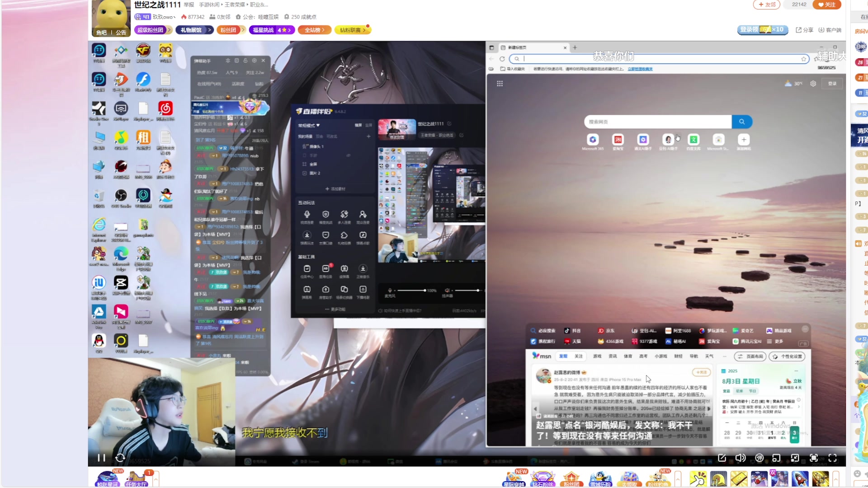Open 福星挑战 star challenge badge
This screenshot has height=488, width=868.
[271, 30]
